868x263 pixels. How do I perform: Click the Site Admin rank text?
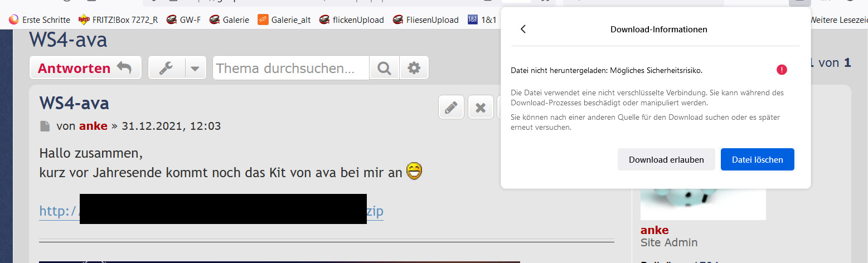pos(669,242)
